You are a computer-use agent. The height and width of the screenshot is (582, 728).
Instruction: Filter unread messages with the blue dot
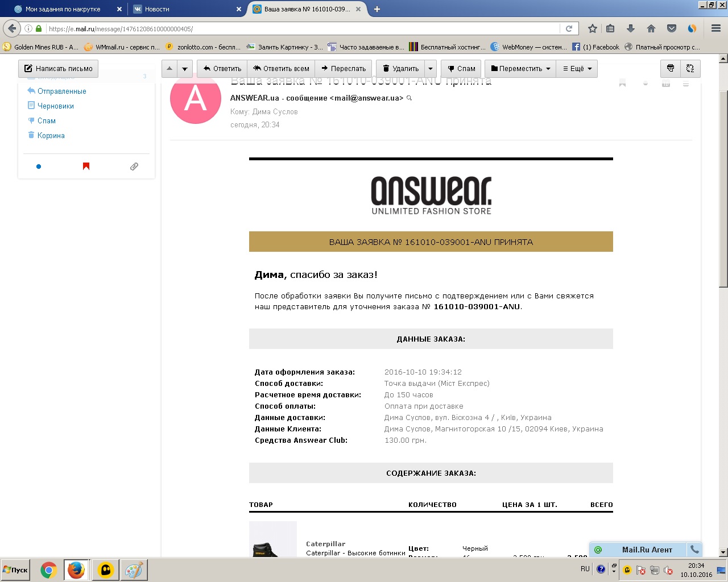coord(39,167)
